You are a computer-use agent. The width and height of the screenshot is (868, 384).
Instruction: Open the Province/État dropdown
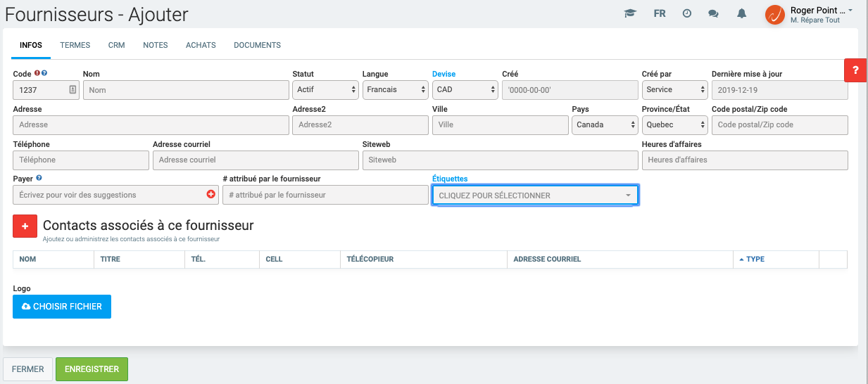674,125
